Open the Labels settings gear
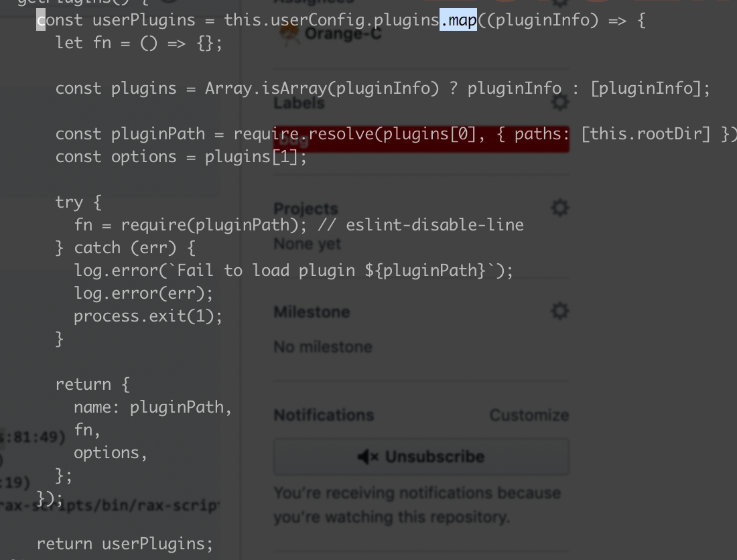Image resolution: width=737 pixels, height=560 pixels. coord(559,102)
